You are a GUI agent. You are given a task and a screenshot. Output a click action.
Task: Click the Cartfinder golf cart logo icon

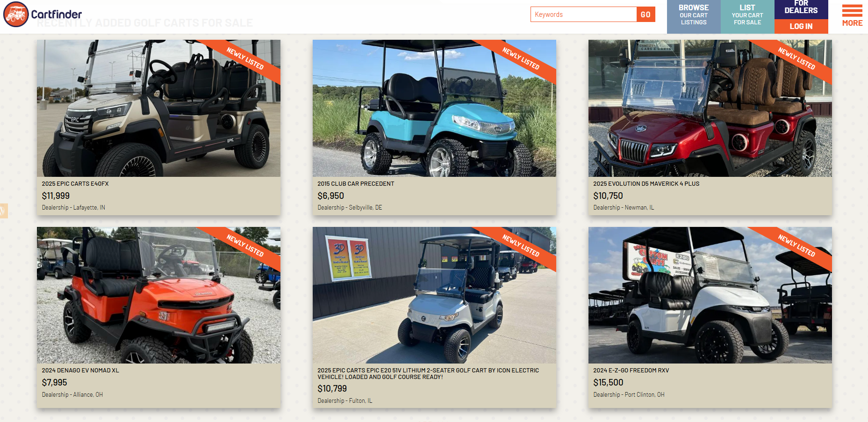pos(16,15)
